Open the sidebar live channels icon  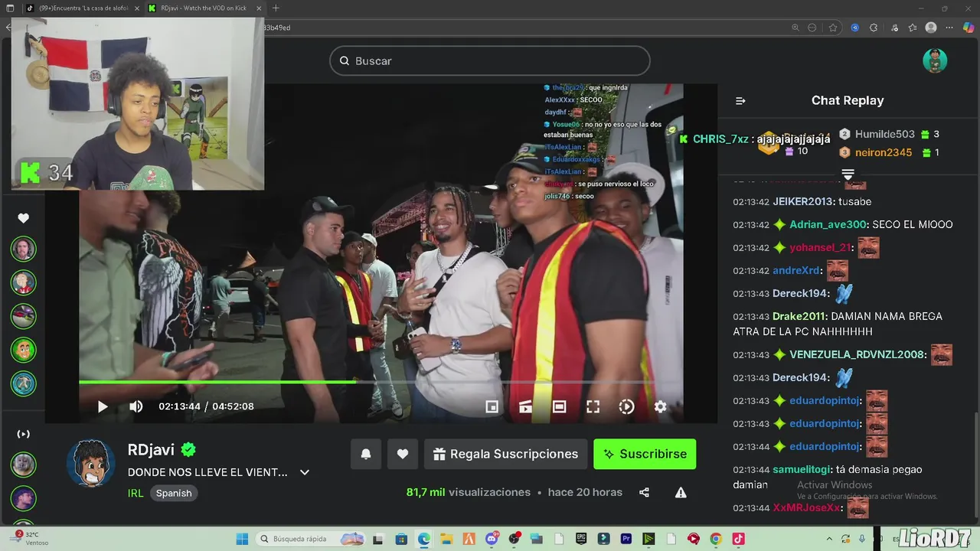pos(24,434)
